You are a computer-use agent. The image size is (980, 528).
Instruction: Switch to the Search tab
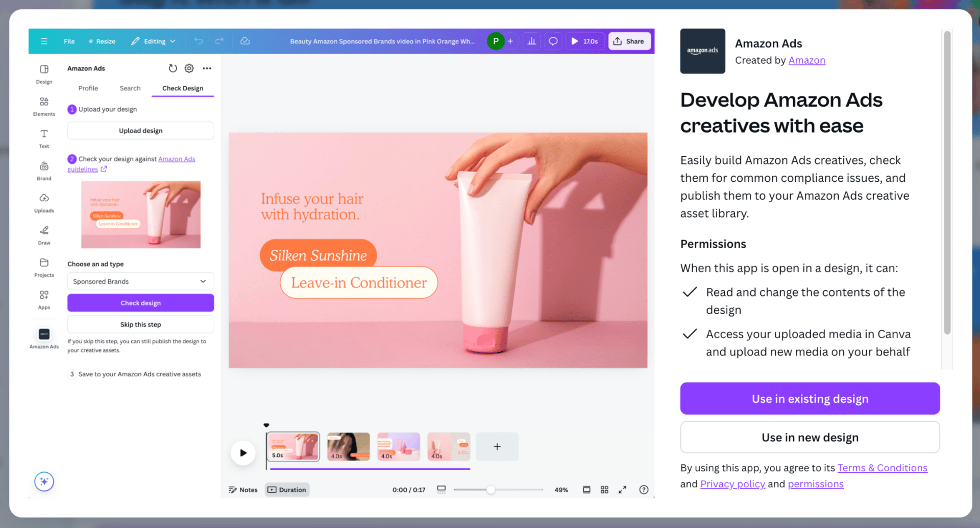pos(130,88)
